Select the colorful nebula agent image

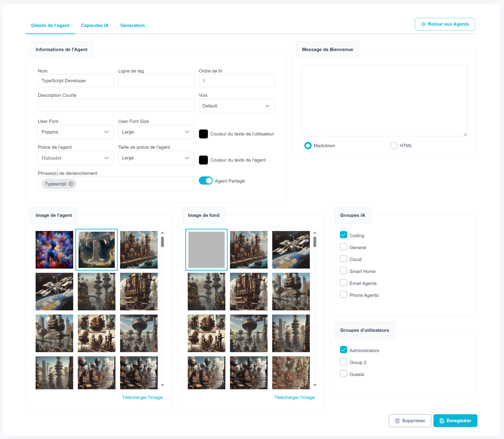[54, 250]
